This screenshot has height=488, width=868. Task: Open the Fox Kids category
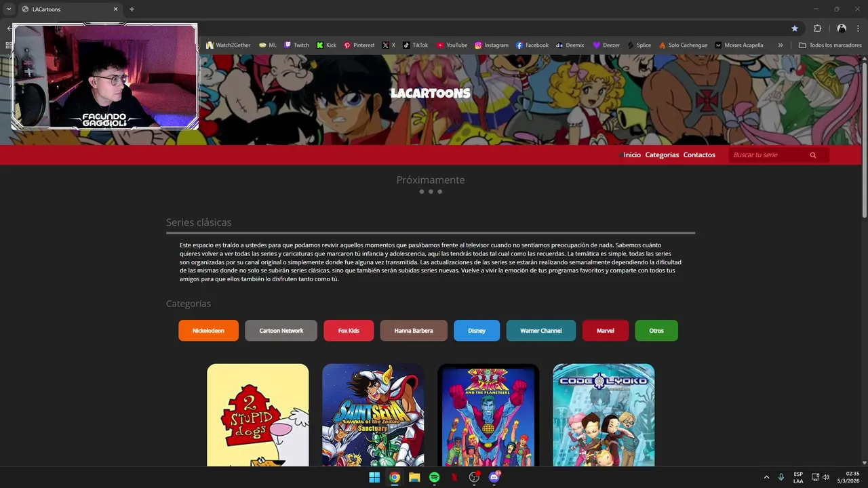[349, 331]
